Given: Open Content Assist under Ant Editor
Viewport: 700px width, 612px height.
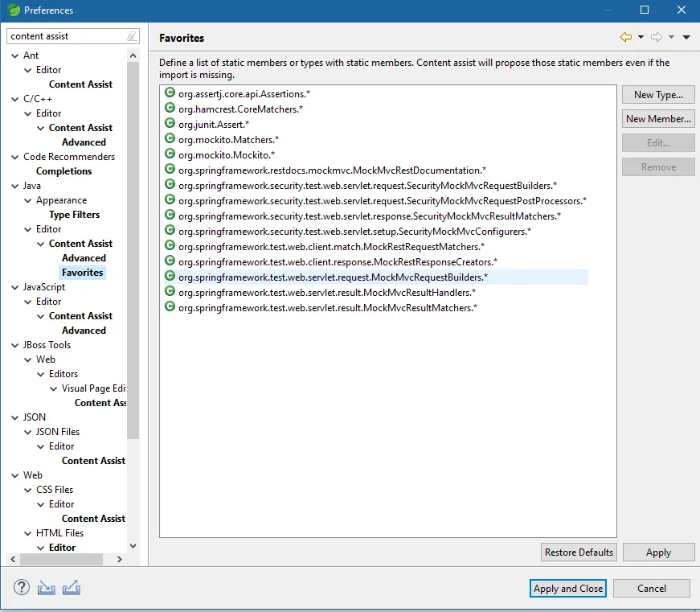Looking at the screenshot, I should 80,84.
